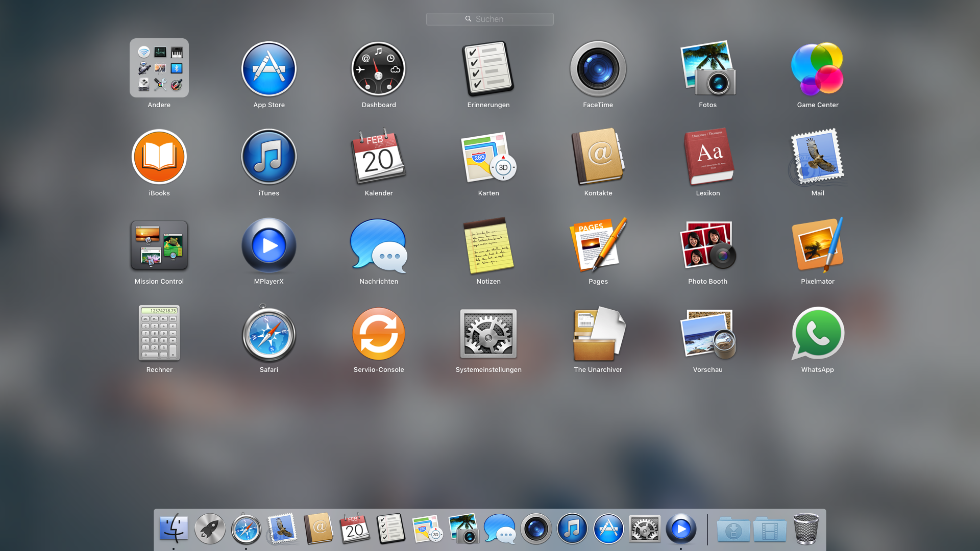980x551 pixels.
Task: Open MPlayerX in Launchpad grid
Action: [x=268, y=245]
